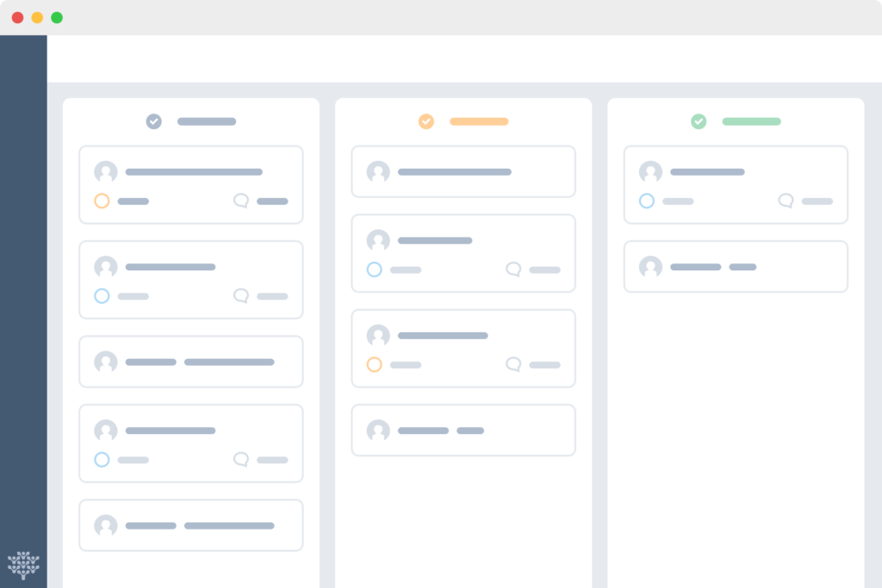This screenshot has width=882, height=588.
Task: Click the orange-colored column header label
Action: [479, 121]
